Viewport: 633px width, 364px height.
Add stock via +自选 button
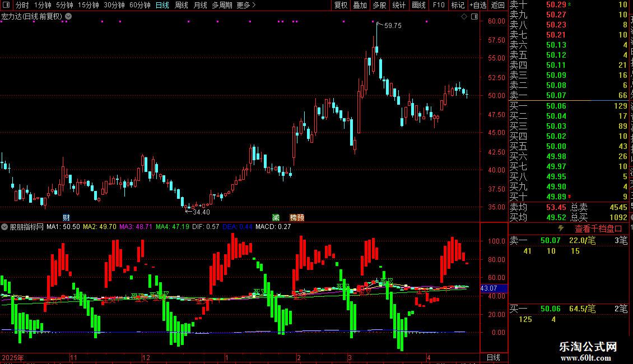(478, 5)
